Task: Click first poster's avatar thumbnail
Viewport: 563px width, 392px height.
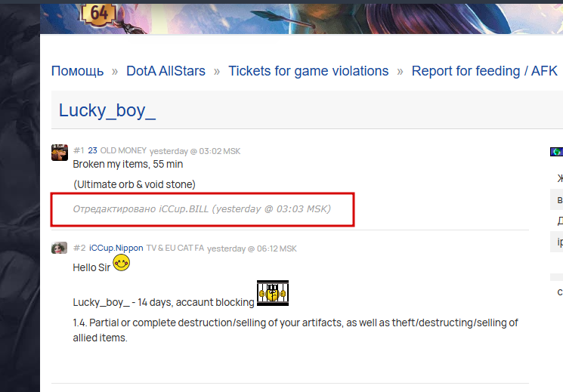Action: tap(60, 153)
